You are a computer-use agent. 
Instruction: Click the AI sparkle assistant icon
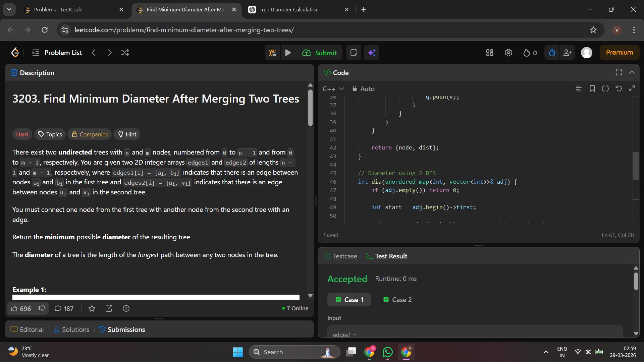(372, 53)
